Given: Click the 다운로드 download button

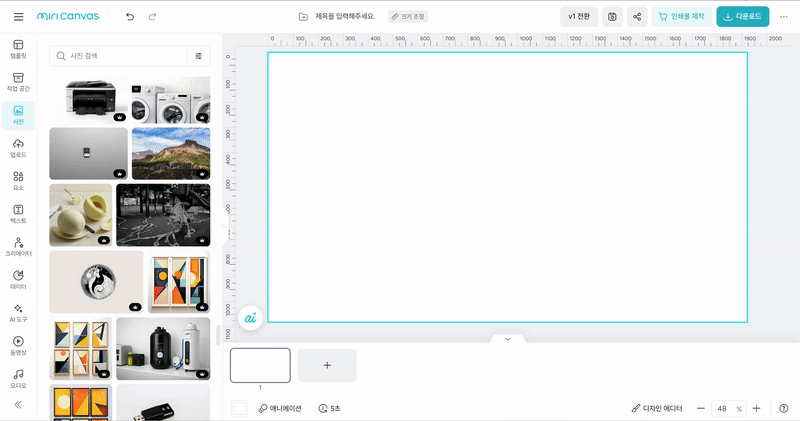Looking at the screenshot, I should [x=743, y=16].
